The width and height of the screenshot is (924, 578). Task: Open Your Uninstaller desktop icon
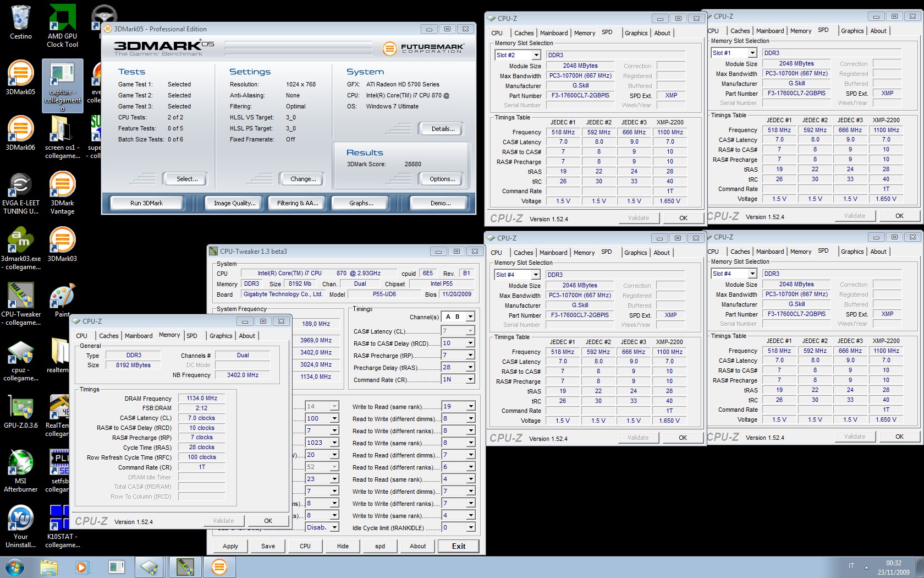tap(20, 526)
